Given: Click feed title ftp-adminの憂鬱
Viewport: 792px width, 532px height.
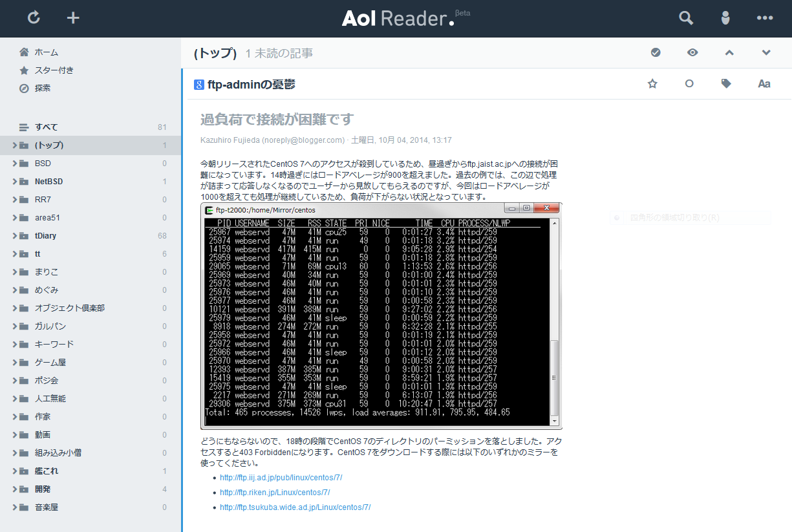Looking at the screenshot, I should pos(252,85).
